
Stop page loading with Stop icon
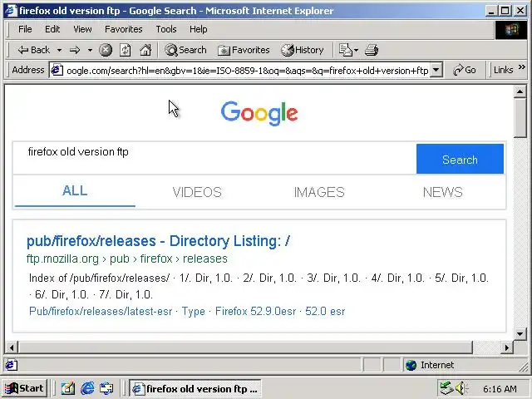tap(106, 50)
